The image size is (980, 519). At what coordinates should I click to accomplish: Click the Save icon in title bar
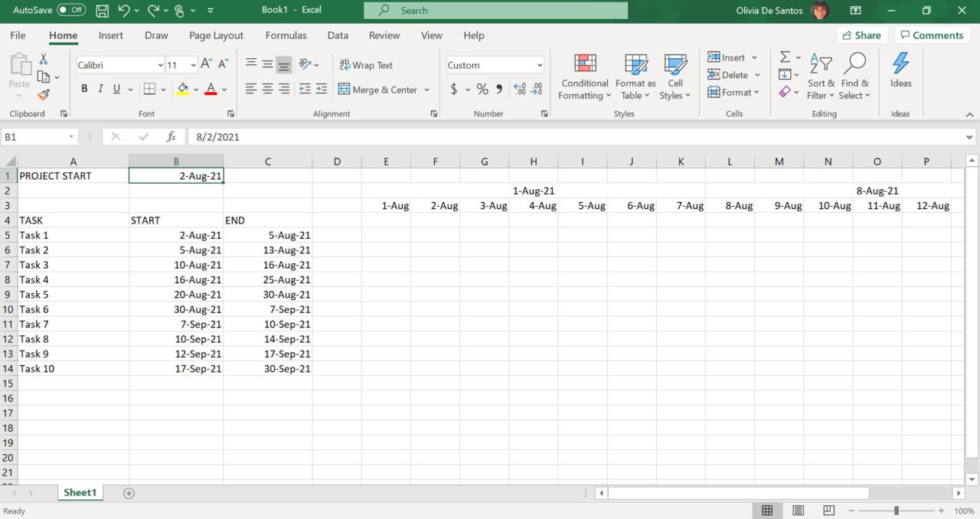click(x=102, y=11)
